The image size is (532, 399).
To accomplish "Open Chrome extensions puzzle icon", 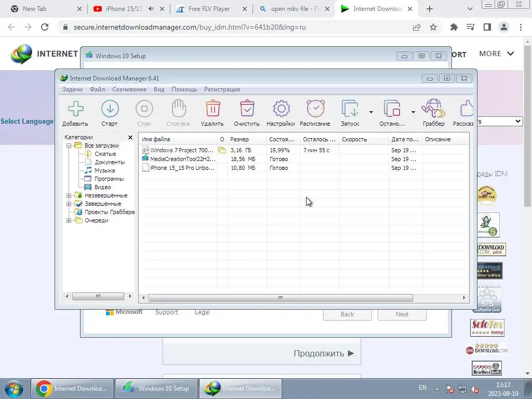I will (454, 27).
